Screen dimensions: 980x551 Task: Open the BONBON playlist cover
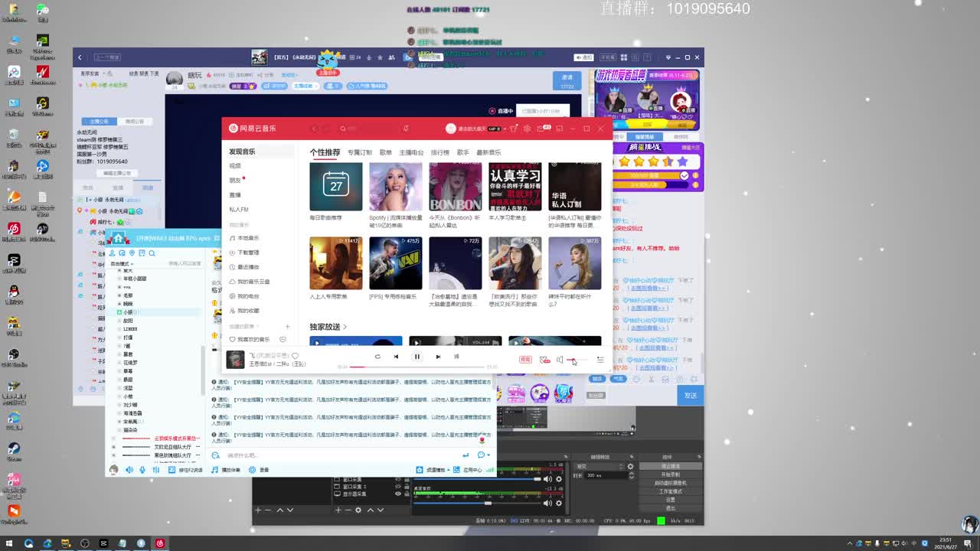point(456,187)
